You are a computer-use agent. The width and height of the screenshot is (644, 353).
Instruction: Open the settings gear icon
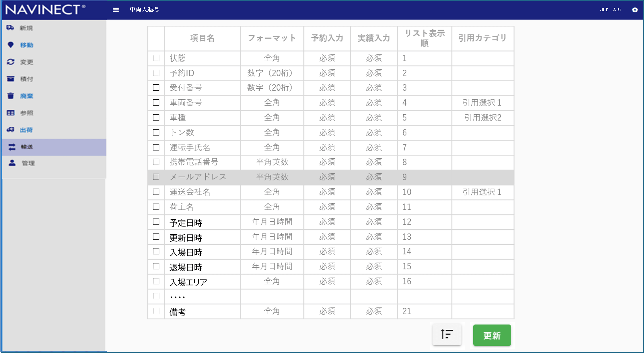pos(635,10)
